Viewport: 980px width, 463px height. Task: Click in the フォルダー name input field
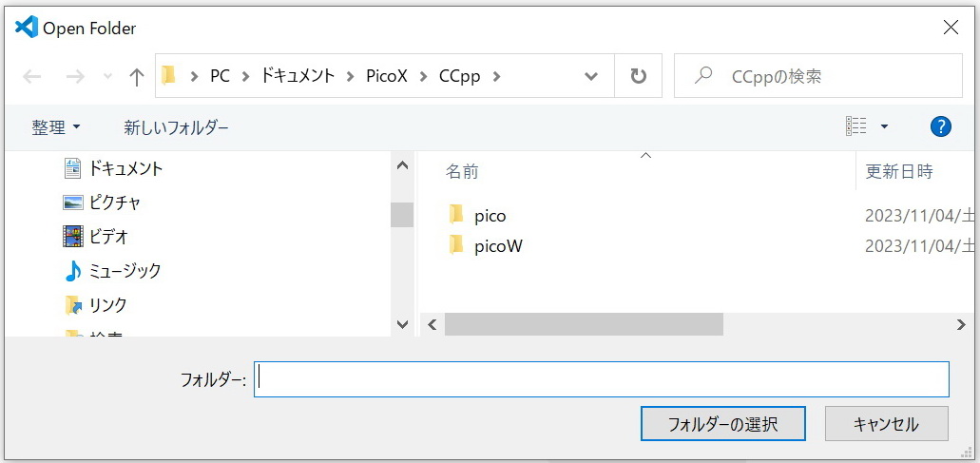pyautogui.click(x=602, y=379)
